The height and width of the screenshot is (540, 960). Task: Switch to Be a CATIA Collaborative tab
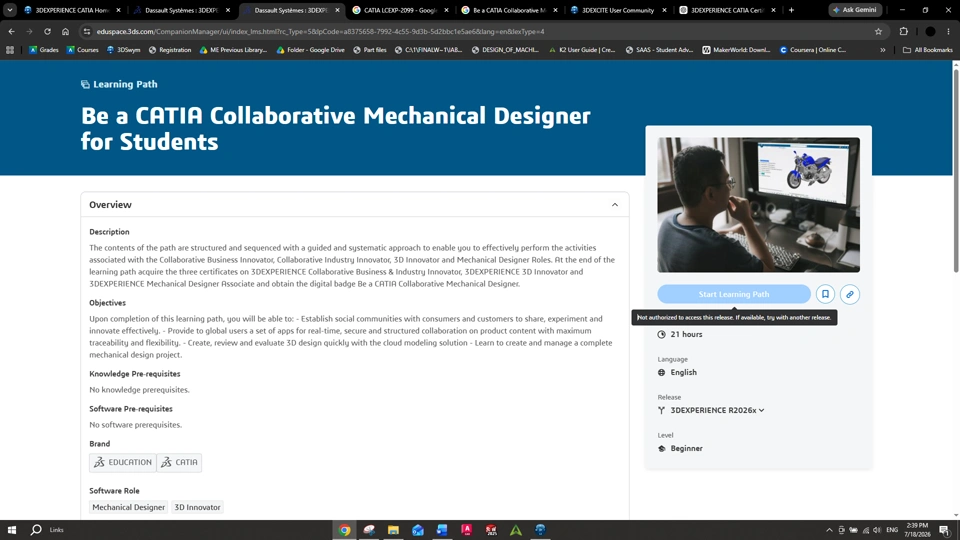[509, 10]
